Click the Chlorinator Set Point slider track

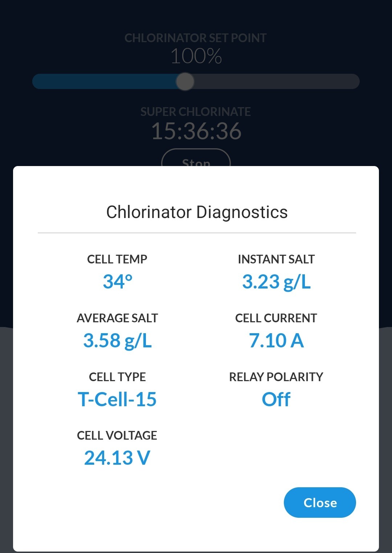click(x=196, y=81)
